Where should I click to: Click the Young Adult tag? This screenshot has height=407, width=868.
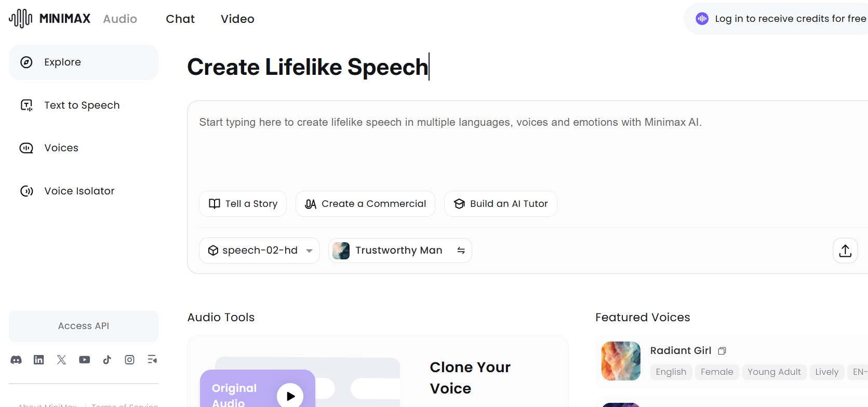(x=774, y=372)
